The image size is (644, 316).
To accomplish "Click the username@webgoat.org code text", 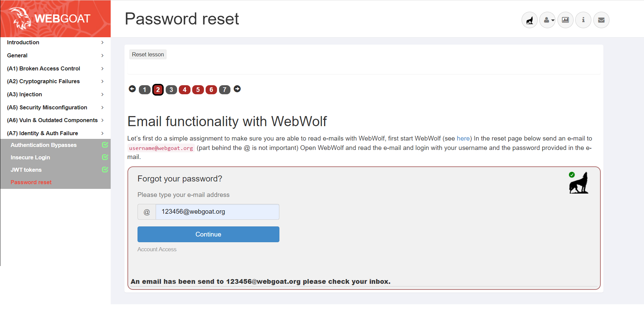I will 161,148.
